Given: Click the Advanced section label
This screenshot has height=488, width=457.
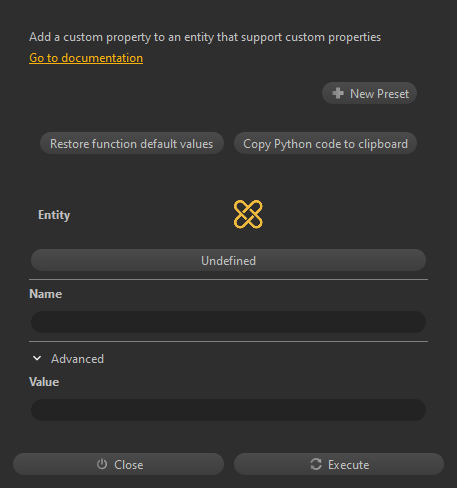Looking at the screenshot, I should [77, 359].
